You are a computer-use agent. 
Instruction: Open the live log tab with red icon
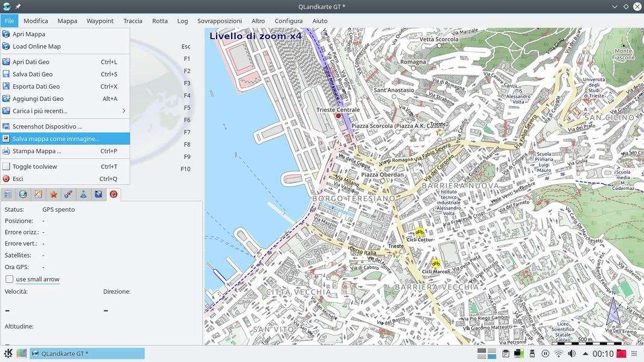click(113, 194)
